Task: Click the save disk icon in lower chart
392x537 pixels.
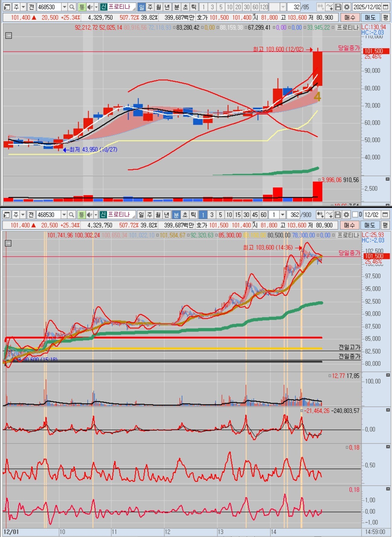Action: (x=338, y=215)
